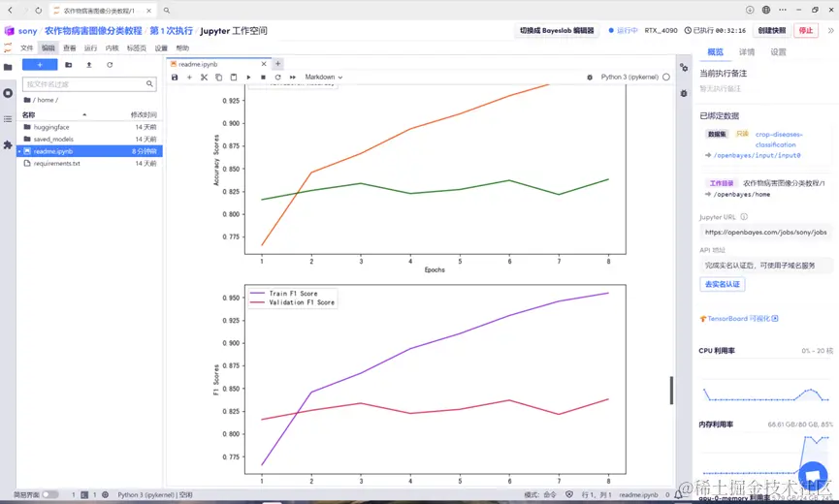The height and width of the screenshot is (504, 839).
Task: Switch to the 详情 tab
Action: 747,51
